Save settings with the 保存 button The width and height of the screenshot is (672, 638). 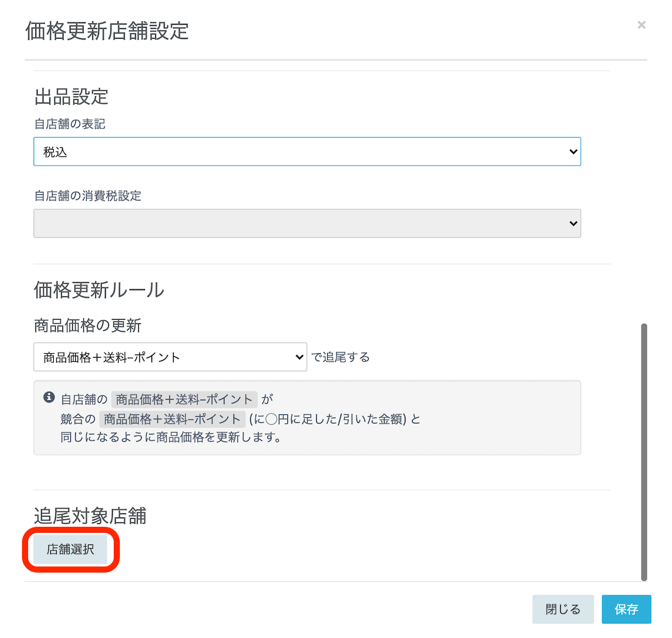(626, 609)
